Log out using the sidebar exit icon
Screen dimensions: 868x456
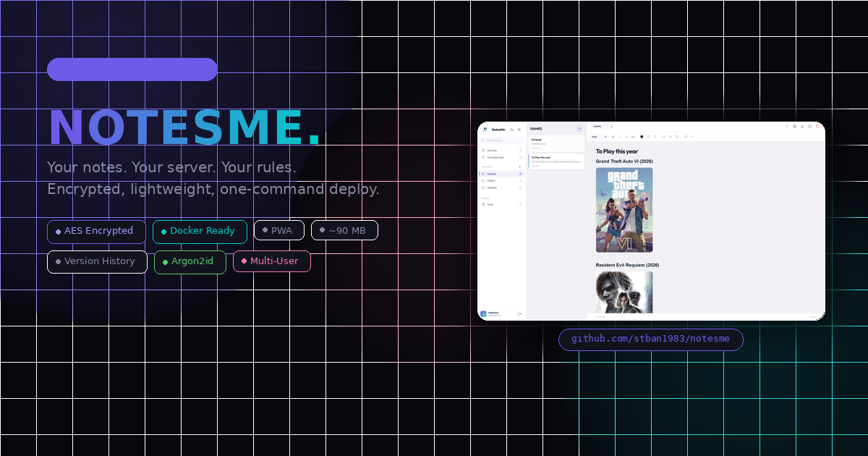[520, 313]
